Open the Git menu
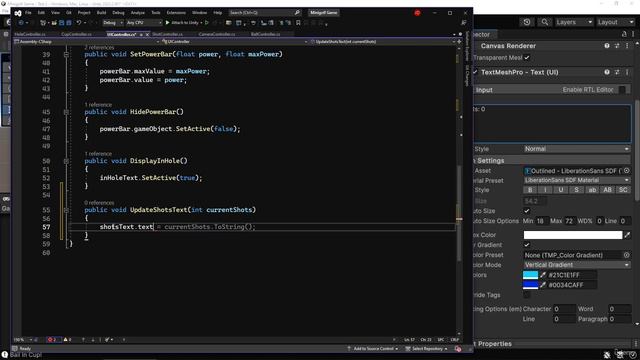The width and height of the screenshot is (640, 360). coord(69,13)
